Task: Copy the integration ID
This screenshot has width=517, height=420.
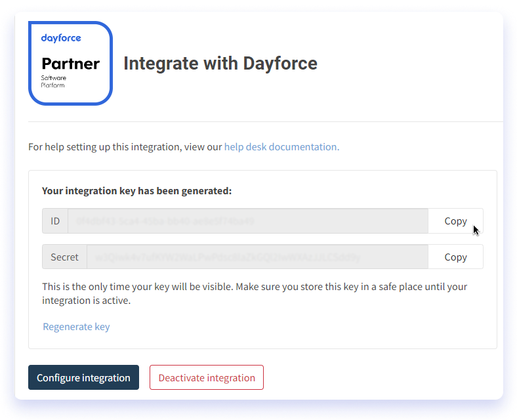Action: pyautogui.click(x=456, y=221)
